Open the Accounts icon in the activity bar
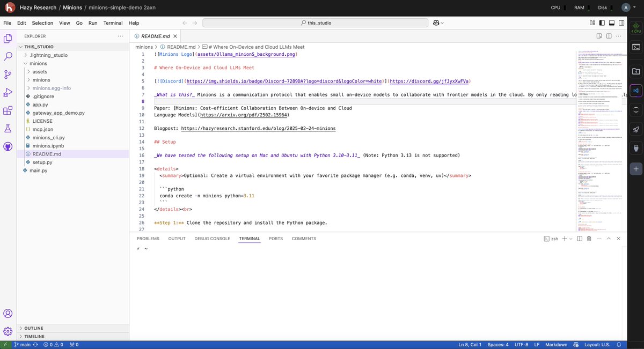This screenshot has height=349, width=644. point(8,314)
